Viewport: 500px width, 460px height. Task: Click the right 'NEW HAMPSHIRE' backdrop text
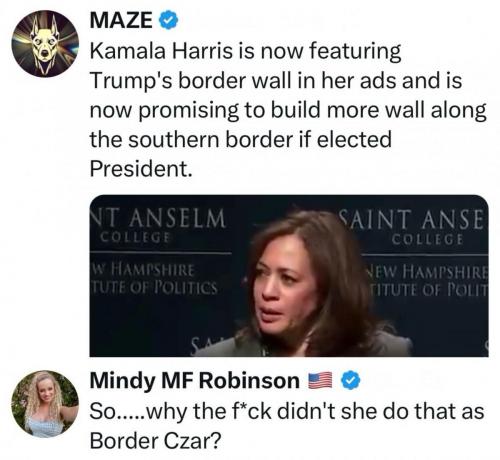[429, 273]
